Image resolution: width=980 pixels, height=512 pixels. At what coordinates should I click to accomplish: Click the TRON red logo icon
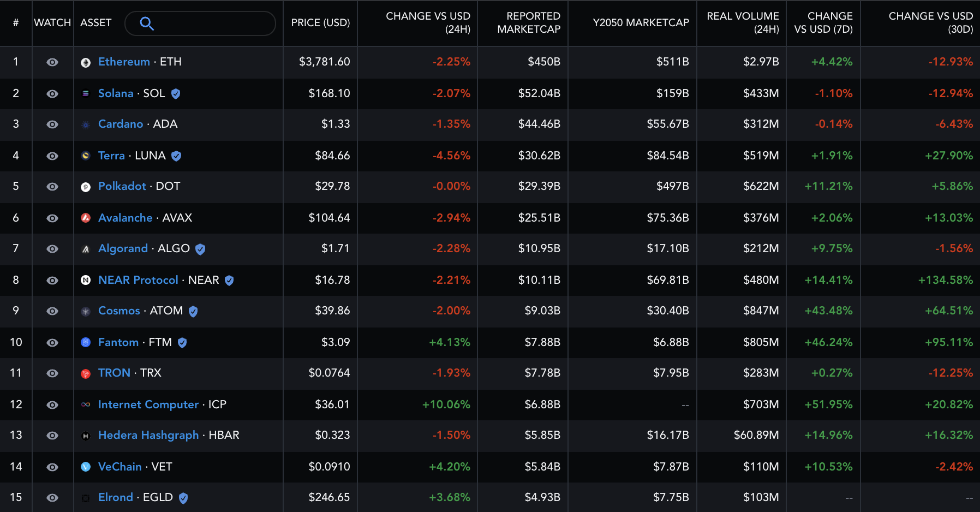point(86,374)
